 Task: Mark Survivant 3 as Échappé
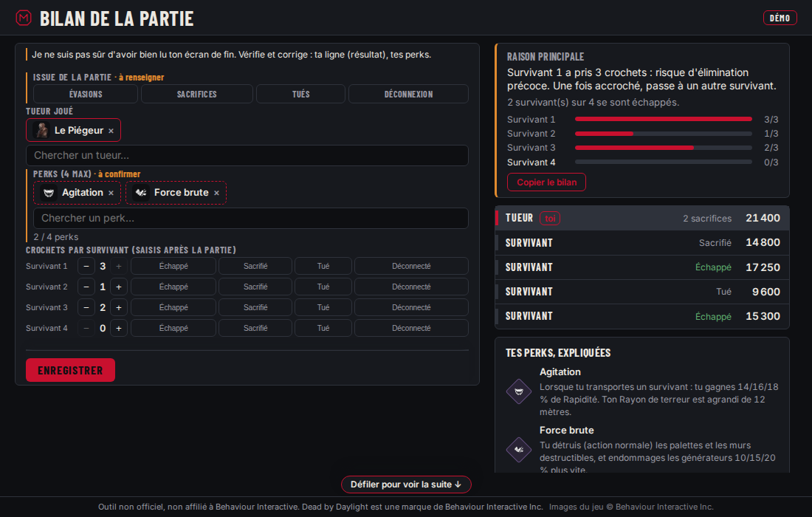(173, 308)
